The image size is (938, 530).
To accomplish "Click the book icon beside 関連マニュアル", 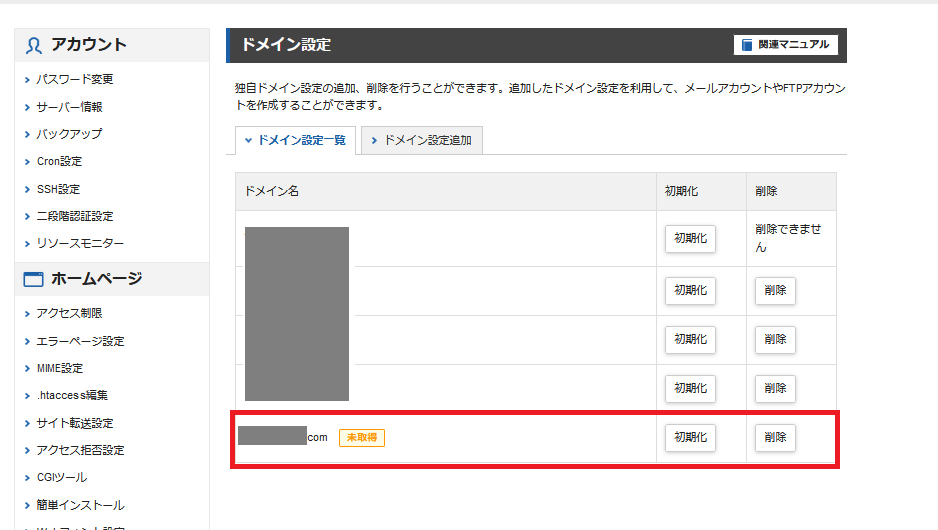I will (747, 45).
